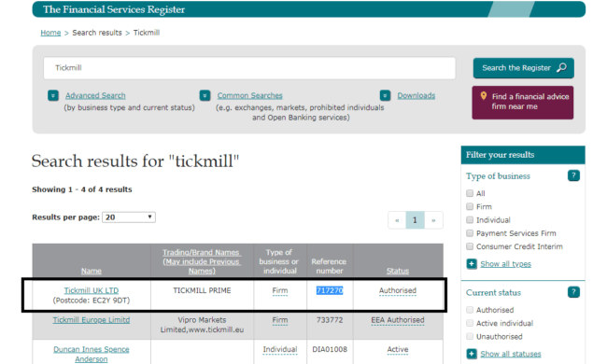Open the Downloads link
This screenshot has height=364, width=607.
(x=416, y=95)
